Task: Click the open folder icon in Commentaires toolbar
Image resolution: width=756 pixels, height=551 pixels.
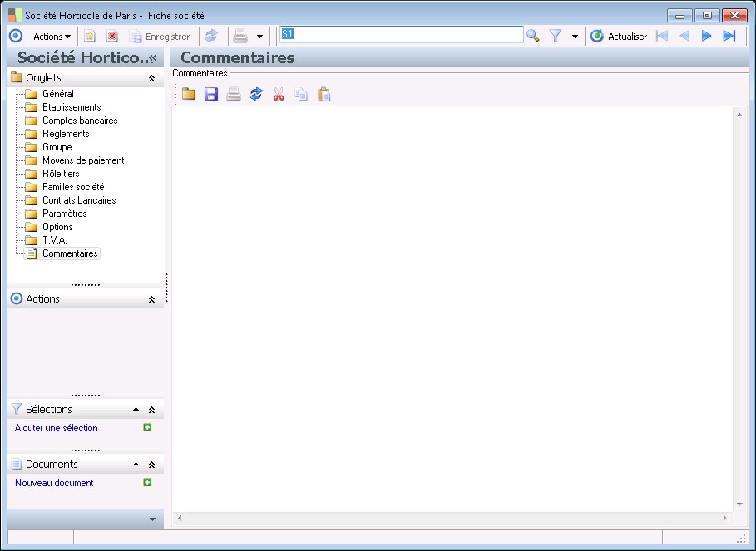Action: (189, 94)
